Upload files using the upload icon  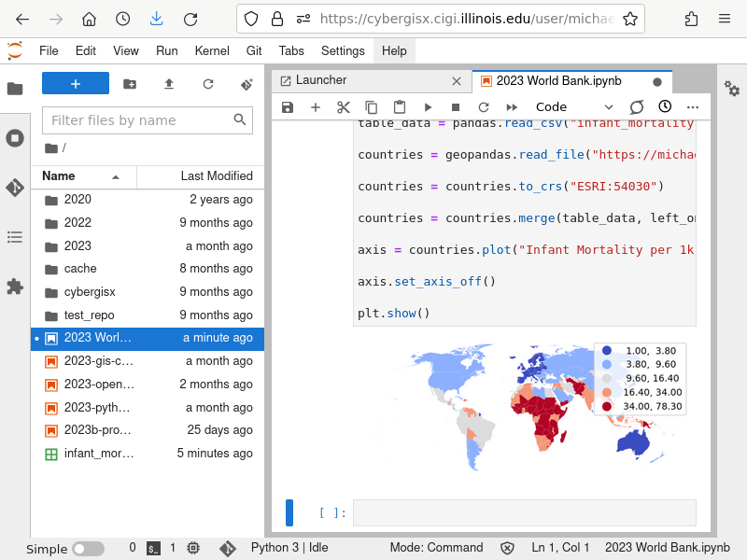click(169, 84)
